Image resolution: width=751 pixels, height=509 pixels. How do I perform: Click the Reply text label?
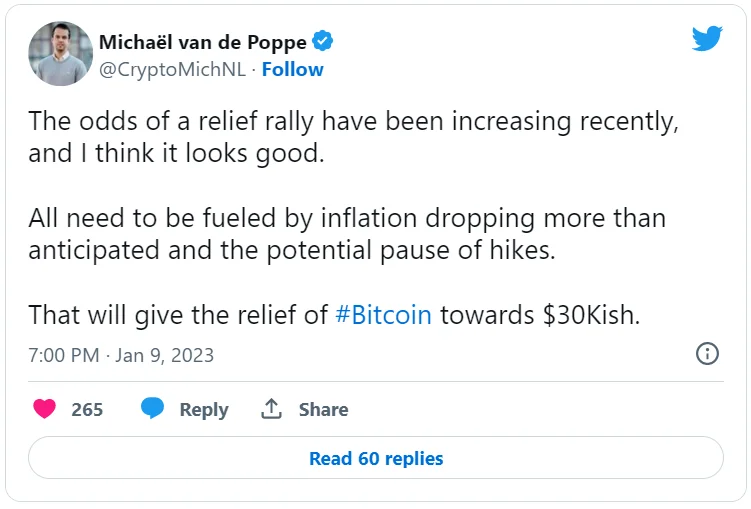pos(204,409)
